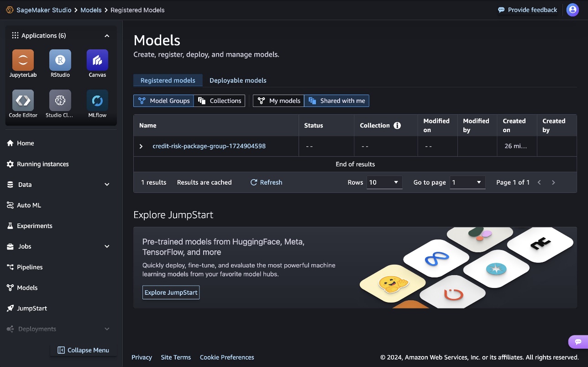Click the Modified on column header
This screenshot has height=367, width=588.
[x=436, y=125]
